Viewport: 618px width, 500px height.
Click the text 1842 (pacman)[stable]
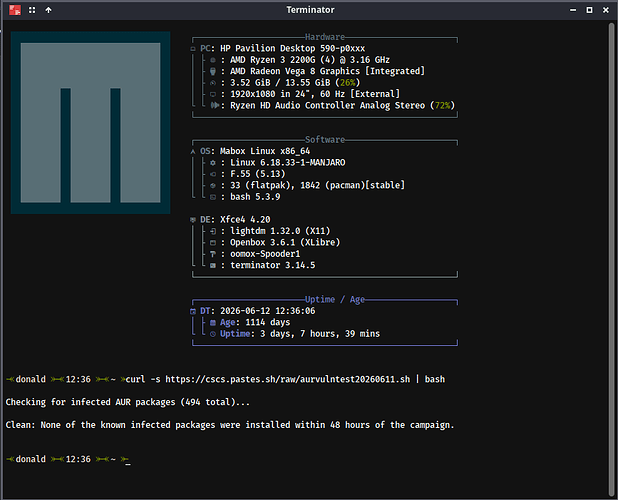(x=352, y=186)
